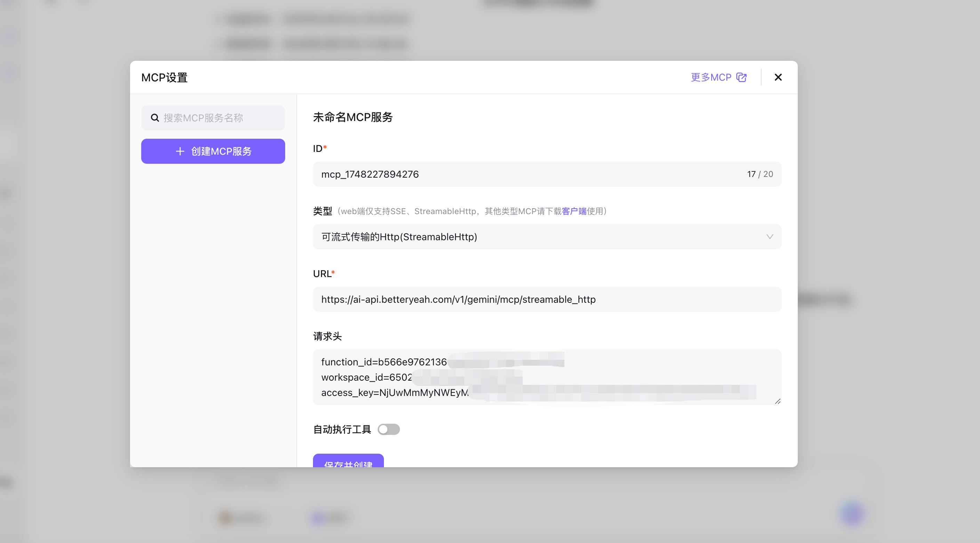Click the magnifier search icon
Screen dimensions: 980x543
click(154, 118)
